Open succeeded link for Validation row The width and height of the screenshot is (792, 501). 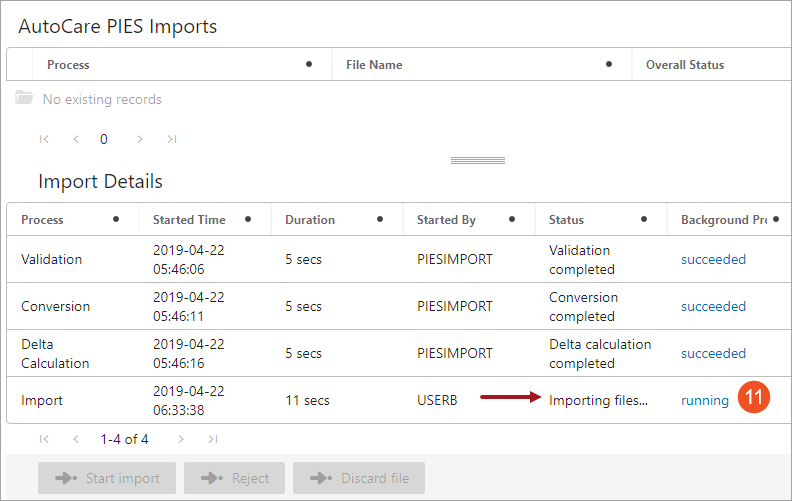tap(713, 260)
